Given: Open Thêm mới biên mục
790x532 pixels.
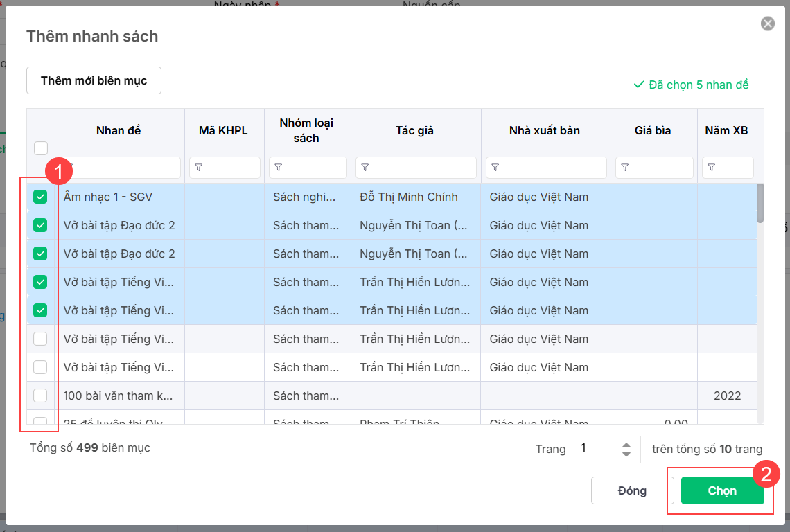Looking at the screenshot, I should (94, 80).
